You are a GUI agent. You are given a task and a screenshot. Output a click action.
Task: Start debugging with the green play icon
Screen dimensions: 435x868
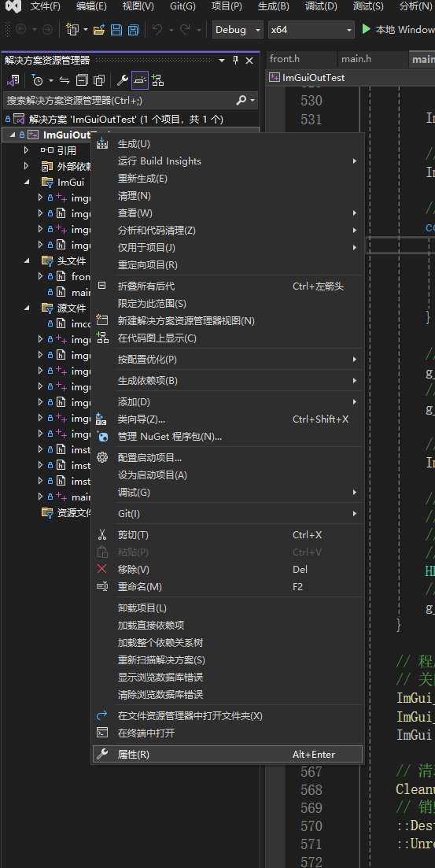tap(366, 29)
